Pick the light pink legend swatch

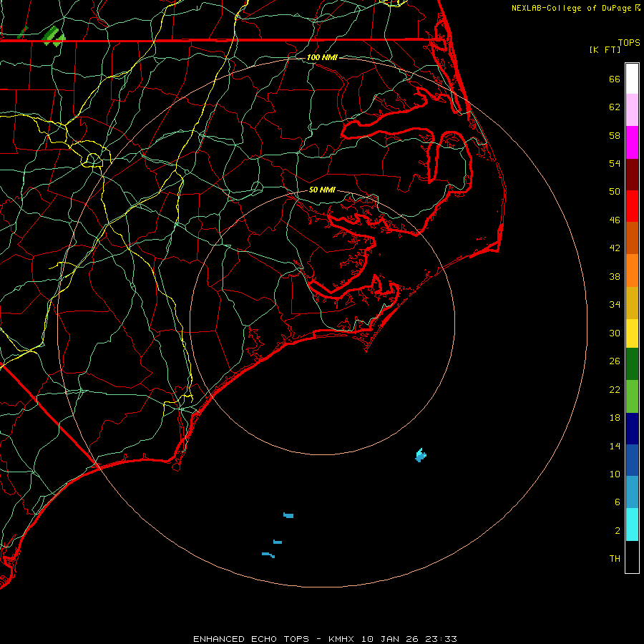[632, 110]
